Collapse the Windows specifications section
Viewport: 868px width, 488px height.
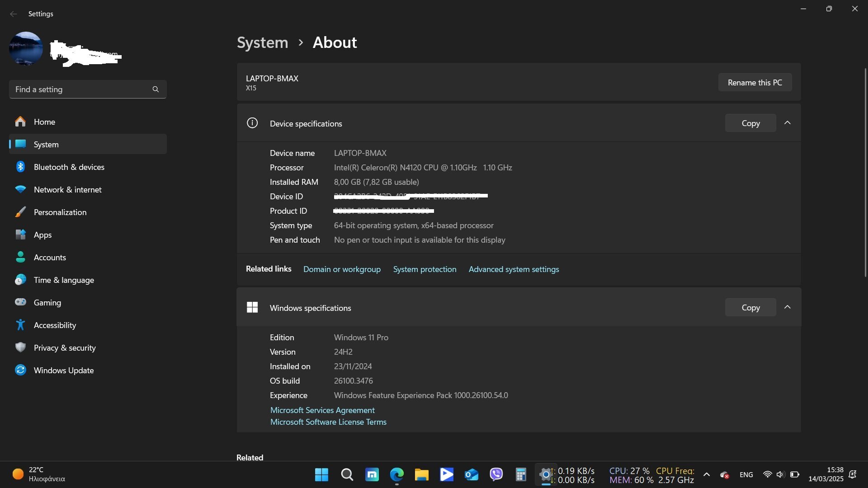(x=787, y=307)
